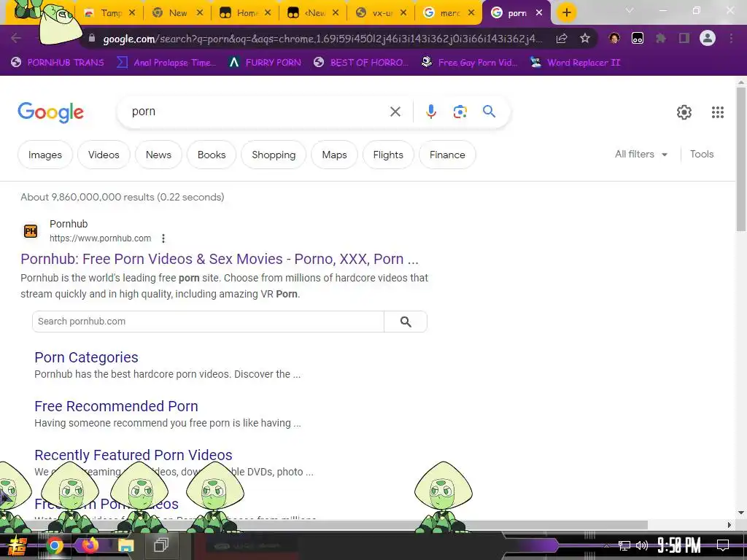The image size is (747, 560).
Task: Expand the All filters dropdown
Action: [640, 155]
